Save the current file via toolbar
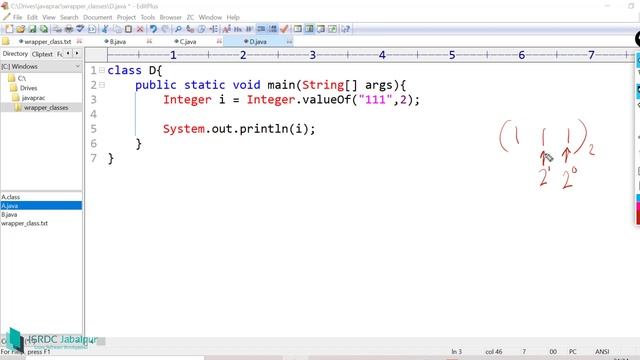This screenshot has height=360, width=640. tap(32, 29)
